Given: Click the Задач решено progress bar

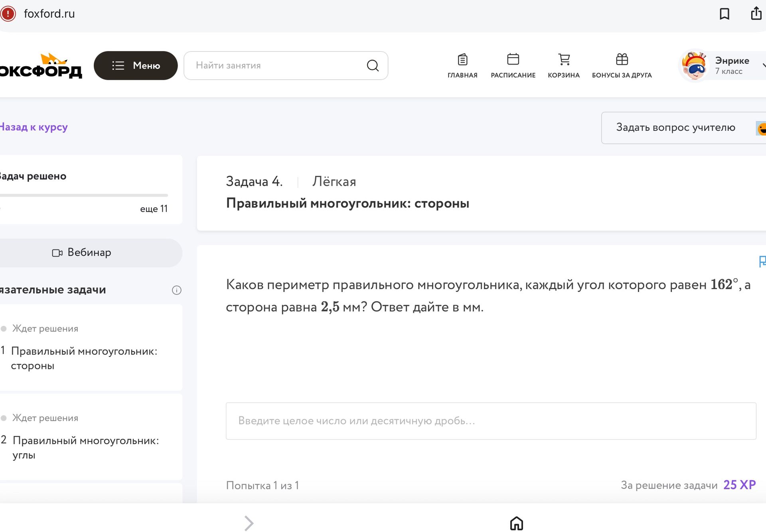Looking at the screenshot, I should tap(84, 195).
